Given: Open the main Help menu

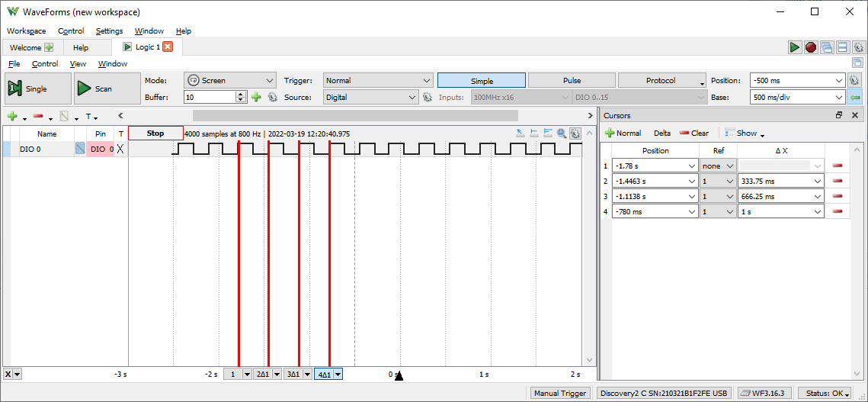Looking at the screenshot, I should tap(183, 31).
